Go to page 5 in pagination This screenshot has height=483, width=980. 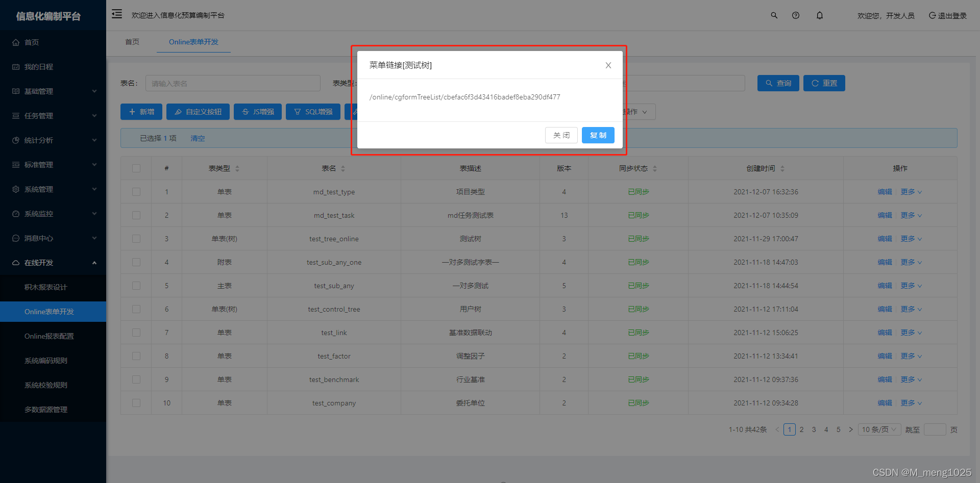click(x=839, y=429)
